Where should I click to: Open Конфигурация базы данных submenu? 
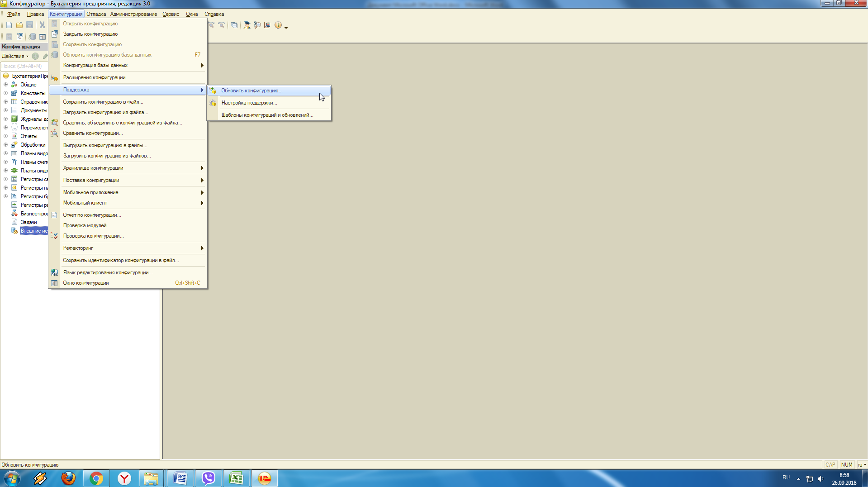tap(128, 65)
